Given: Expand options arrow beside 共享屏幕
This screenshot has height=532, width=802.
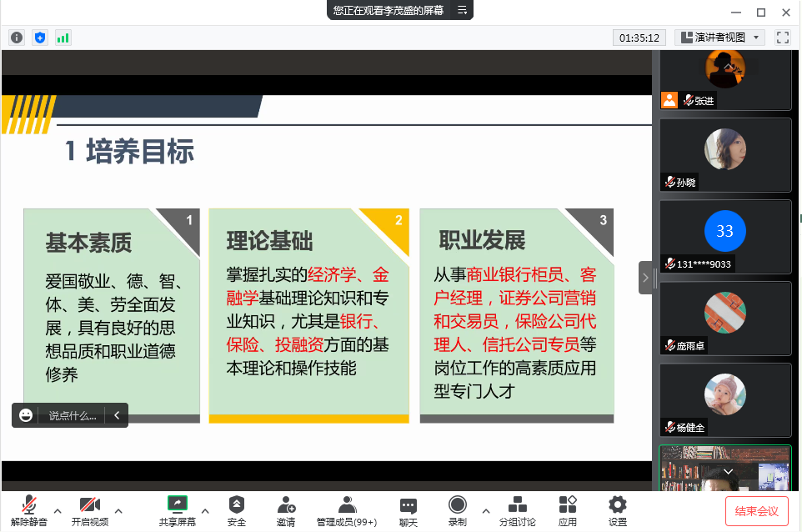Looking at the screenshot, I should pyautogui.click(x=206, y=510).
